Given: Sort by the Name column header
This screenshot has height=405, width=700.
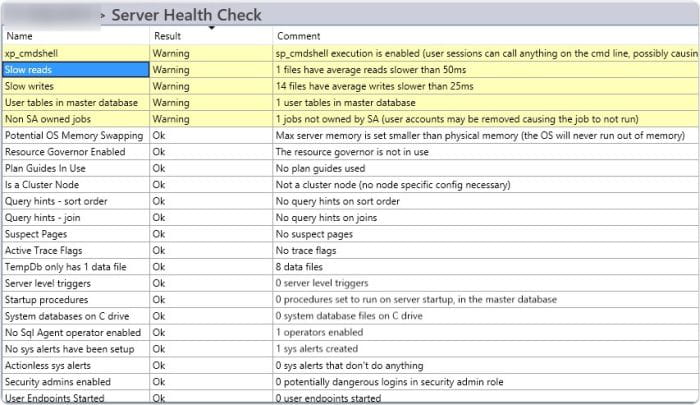Looking at the screenshot, I should click(19, 37).
